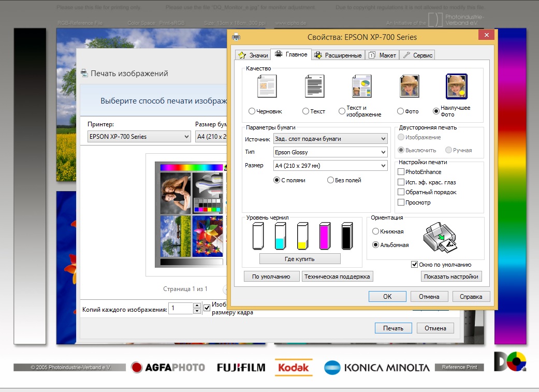539x392 pixels.
Task: Click the printer icon in properties title bar
Action: pos(236,37)
